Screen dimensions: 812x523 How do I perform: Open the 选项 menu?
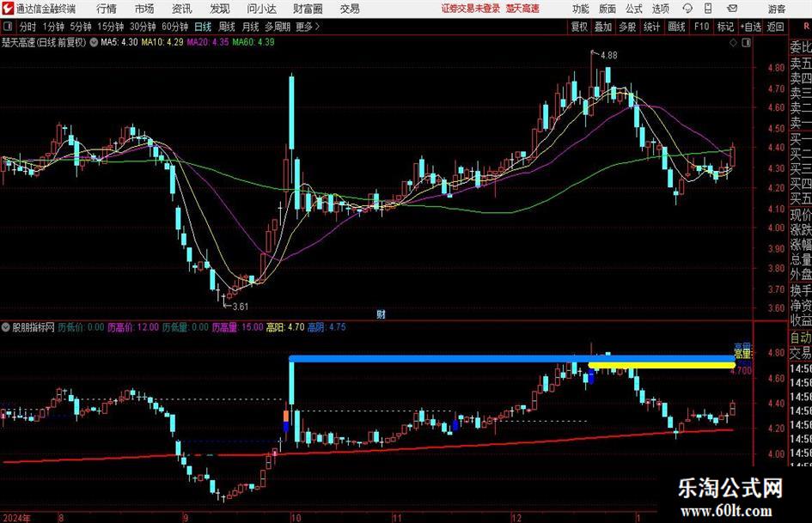[660, 9]
